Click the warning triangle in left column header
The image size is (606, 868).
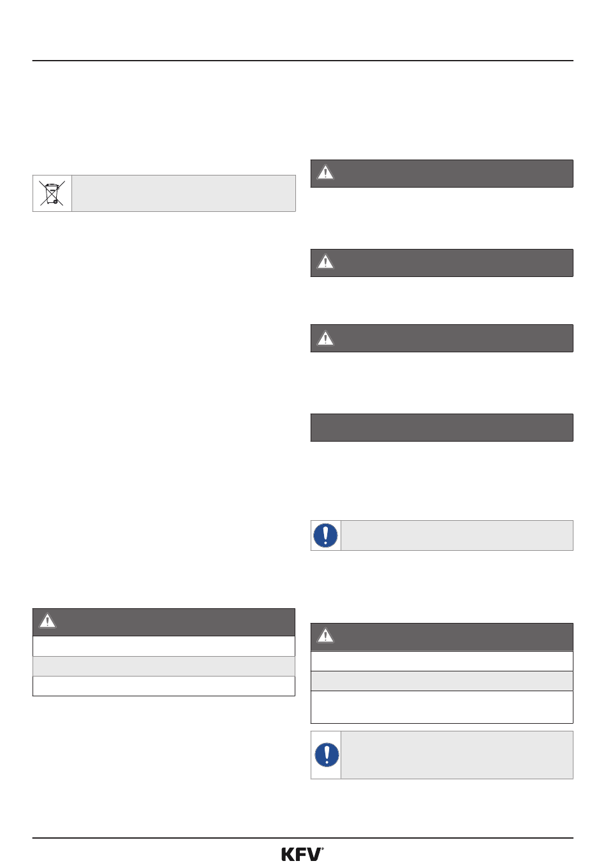[48, 621]
